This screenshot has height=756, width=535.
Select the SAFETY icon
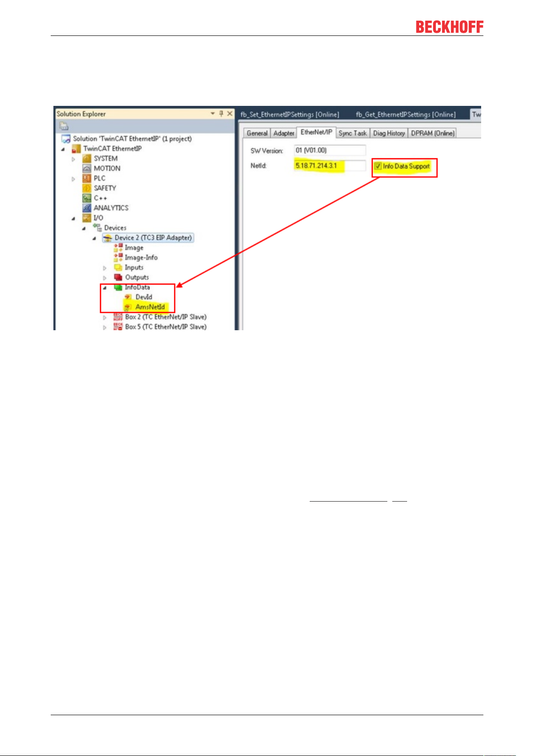87,188
